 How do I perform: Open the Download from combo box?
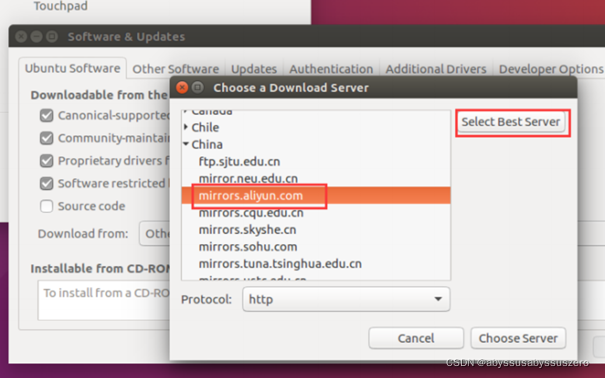tap(155, 233)
